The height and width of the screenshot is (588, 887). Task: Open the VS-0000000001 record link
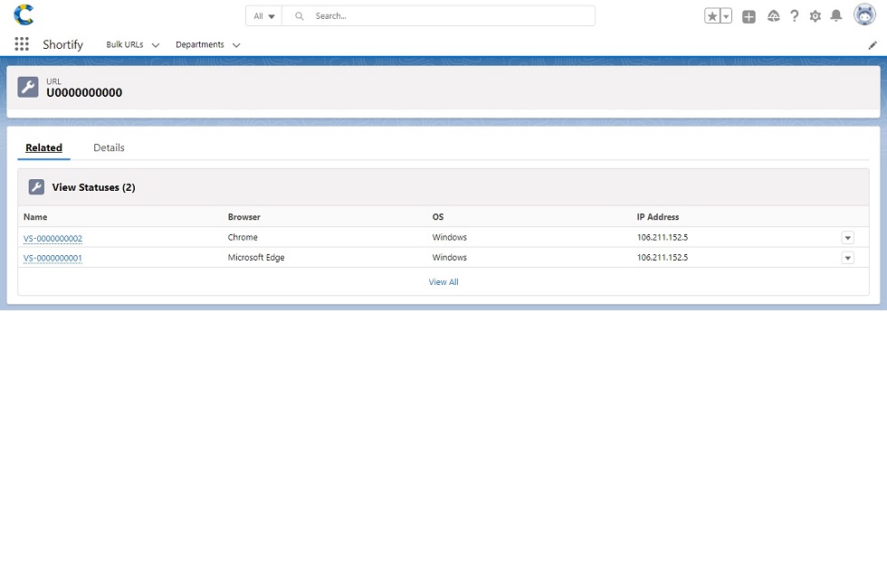52,259
